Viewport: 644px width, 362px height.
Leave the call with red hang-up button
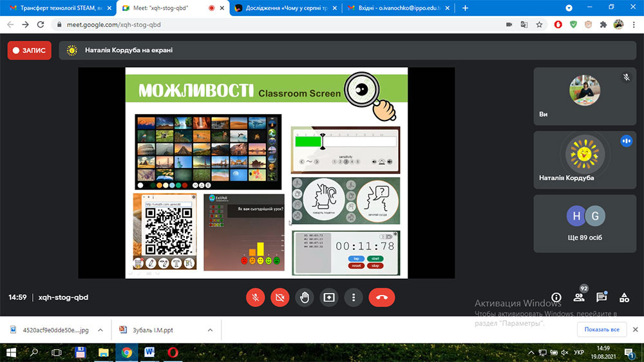tap(382, 298)
